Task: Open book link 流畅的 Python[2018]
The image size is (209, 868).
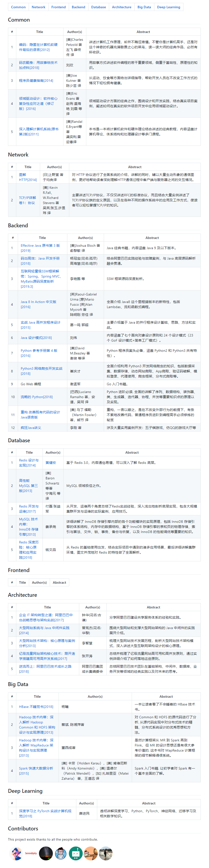Action: [36, 397]
